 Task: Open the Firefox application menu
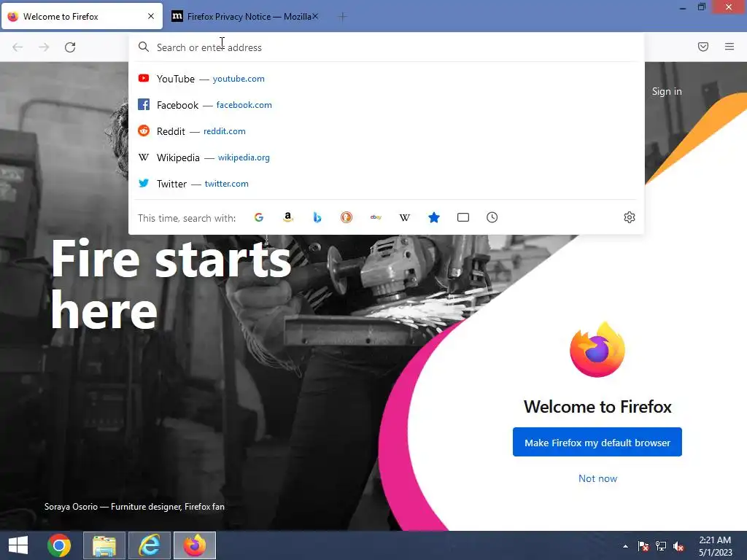(x=729, y=47)
